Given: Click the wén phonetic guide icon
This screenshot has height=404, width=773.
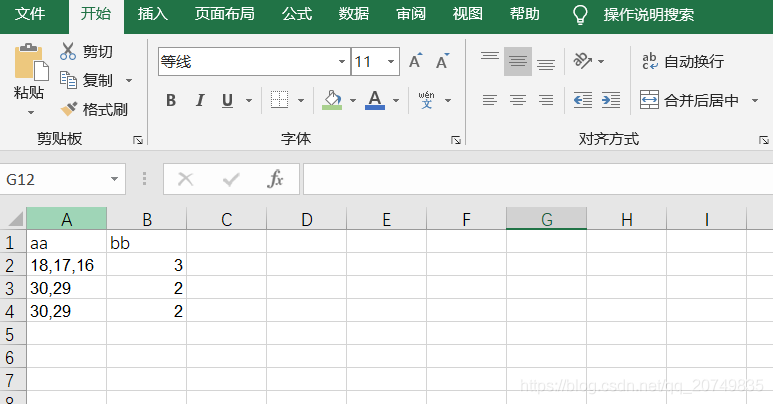Looking at the screenshot, I should pos(426,100).
